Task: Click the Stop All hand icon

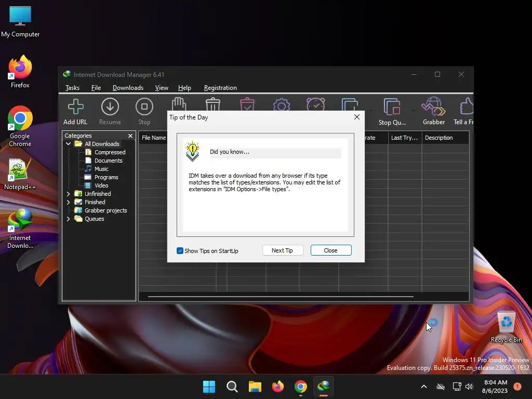Action: (x=179, y=104)
